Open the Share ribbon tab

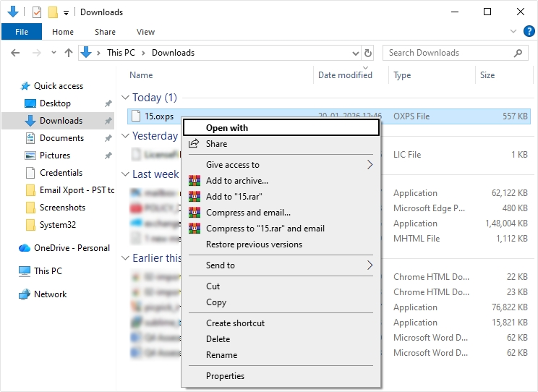[x=105, y=32]
